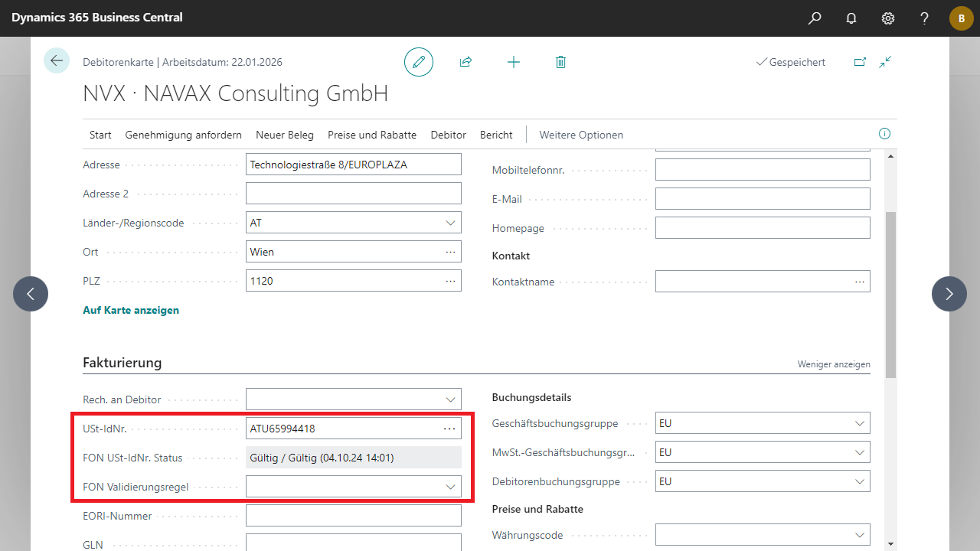Open the Bericht menu

coord(496,135)
